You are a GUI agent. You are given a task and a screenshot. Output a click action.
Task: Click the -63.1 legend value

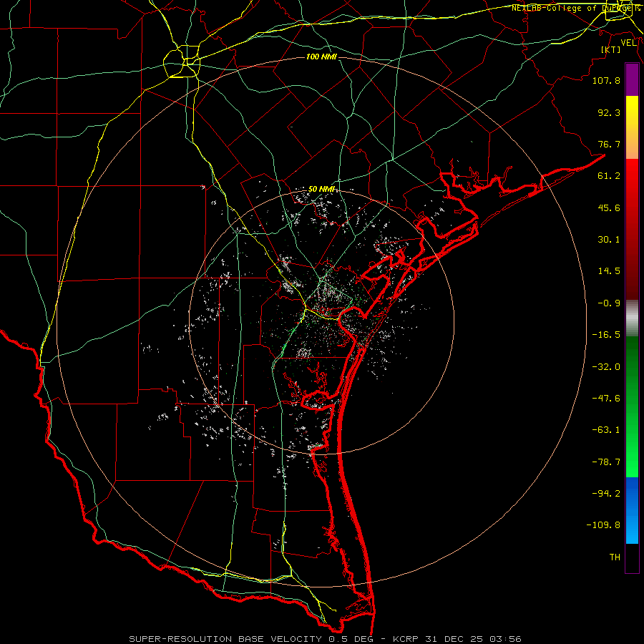(606, 430)
